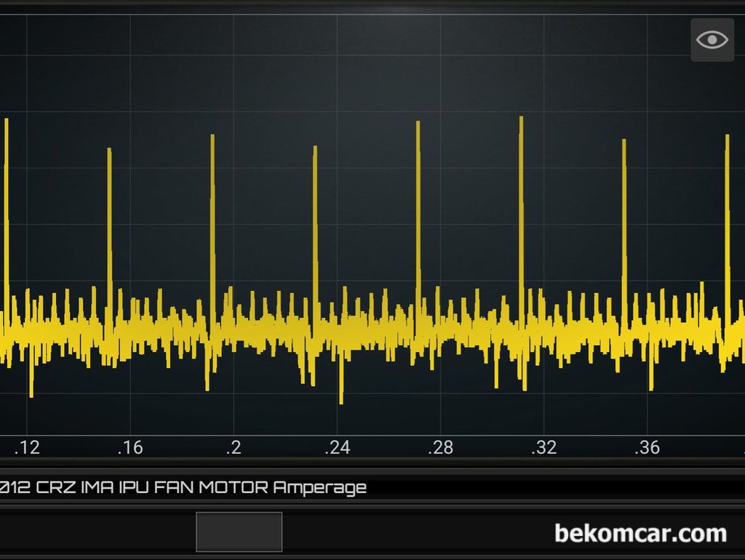Viewport: 745px width, 560px height.
Task: Click the amperage spike just before .28
Action: pos(418,189)
